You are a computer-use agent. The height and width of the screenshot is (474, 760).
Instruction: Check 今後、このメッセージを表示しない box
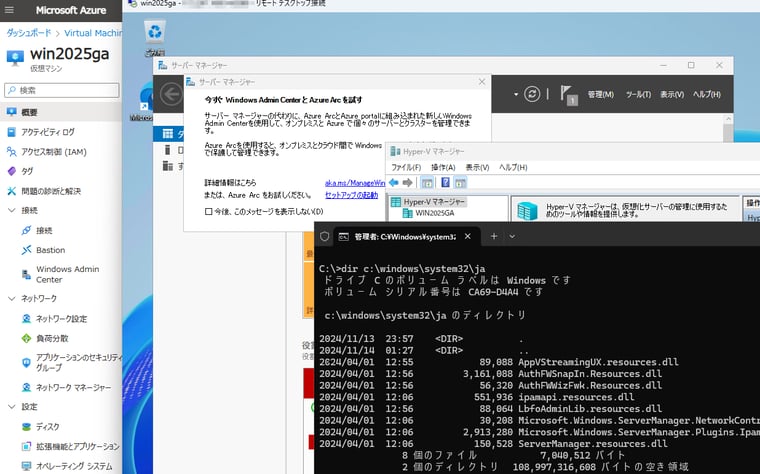pyautogui.click(x=208, y=211)
